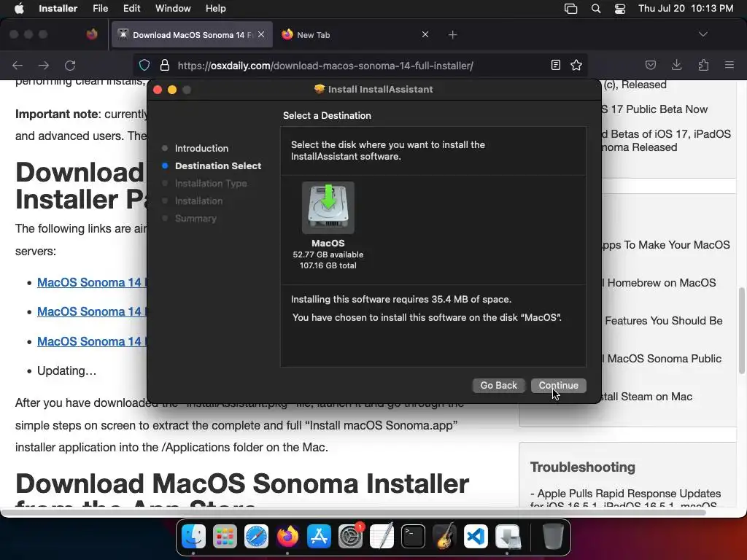
Task: Open the Firefox downloads panel
Action: click(x=676, y=65)
